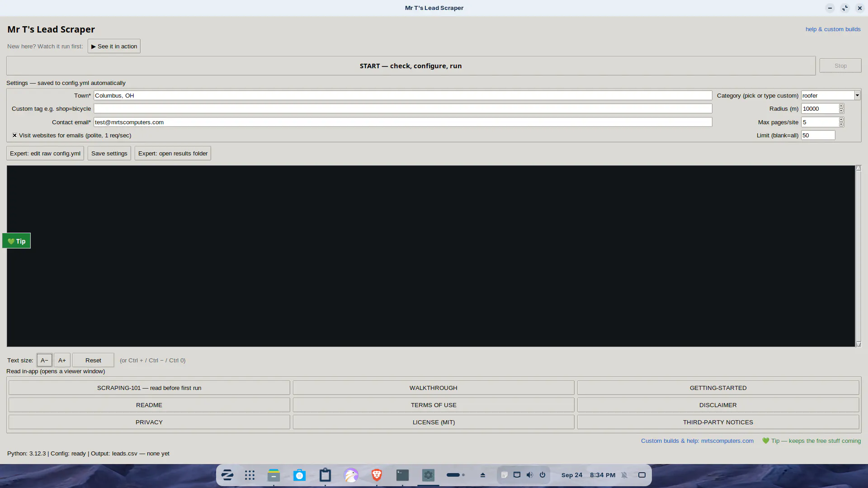Click the green Tip side button

point(17,241)
